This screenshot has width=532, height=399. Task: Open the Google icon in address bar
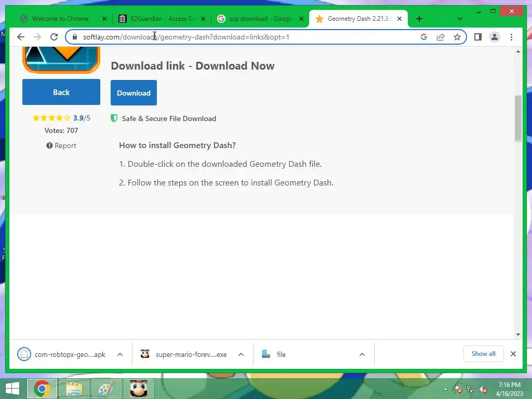424,37
